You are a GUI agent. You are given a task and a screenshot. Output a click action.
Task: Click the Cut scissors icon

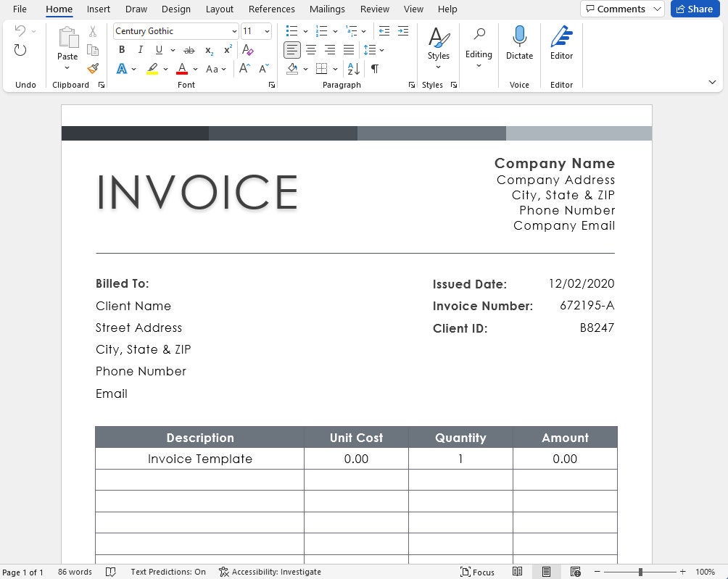[x=93, y=31]
